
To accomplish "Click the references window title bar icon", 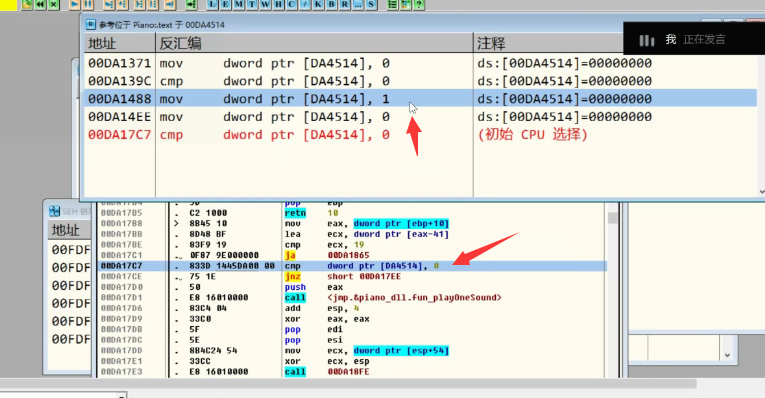I will point(90,24).
